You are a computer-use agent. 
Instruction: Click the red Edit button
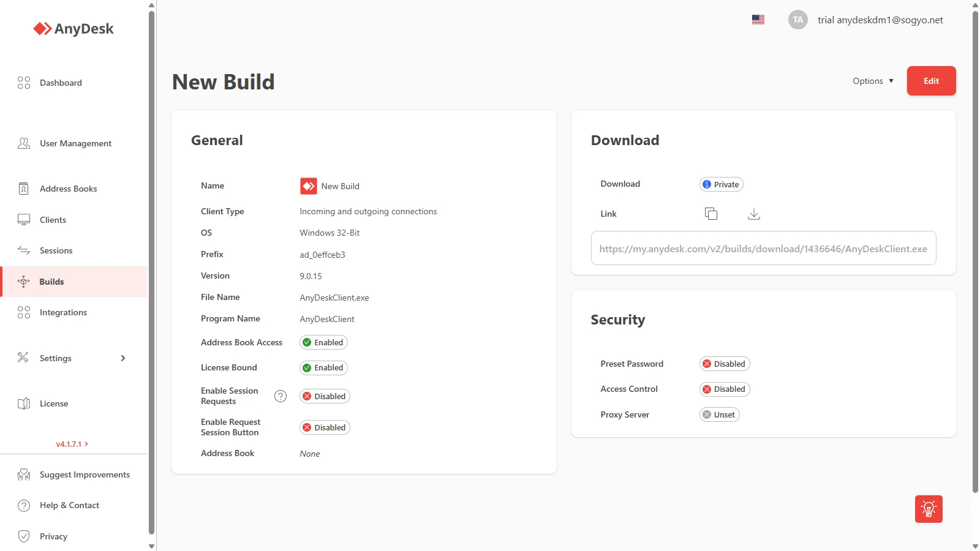coord(931,81)
